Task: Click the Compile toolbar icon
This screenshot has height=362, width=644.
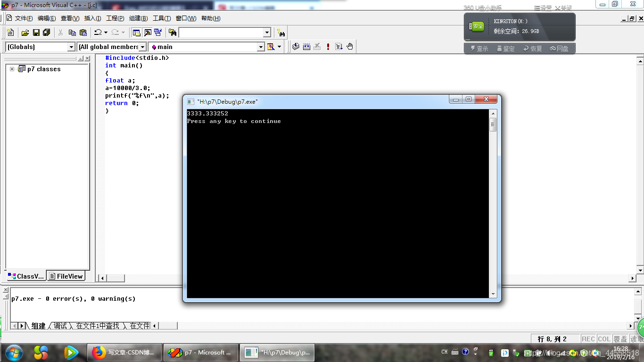Action: [x=296, y=47]
